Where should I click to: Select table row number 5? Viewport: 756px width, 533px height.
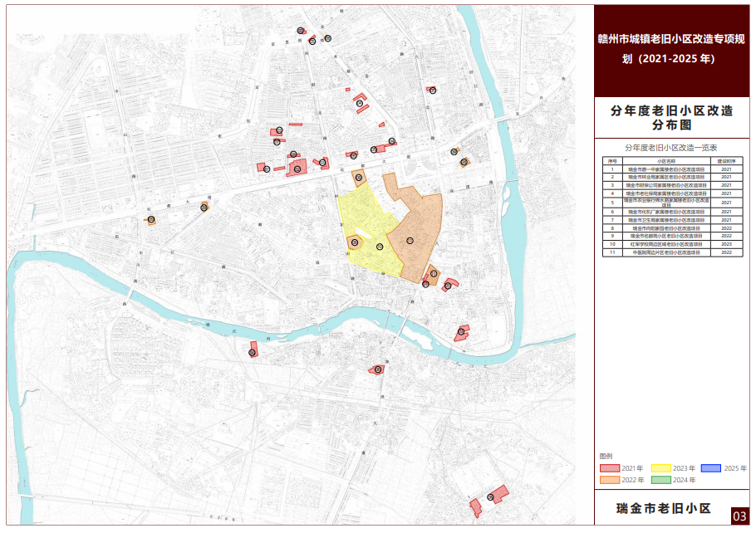(x=673, y=203)
